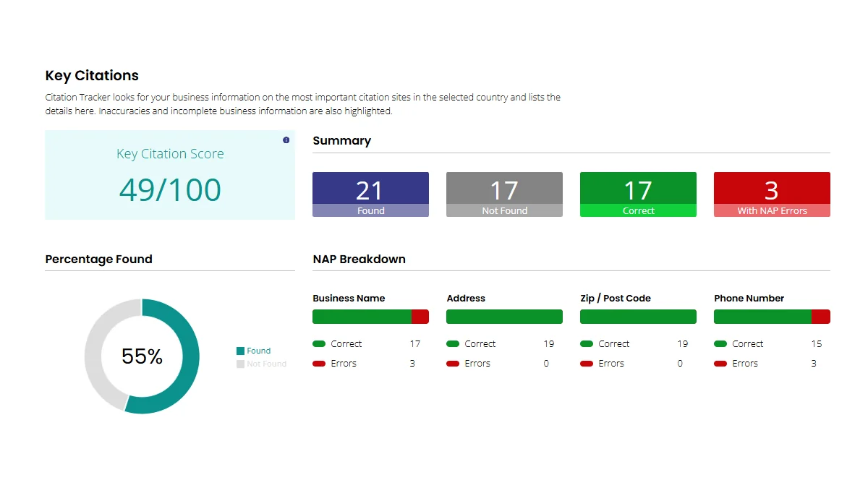
Task: Click the green Correct pill under Business Name
Action: click(x=319, y=344)
